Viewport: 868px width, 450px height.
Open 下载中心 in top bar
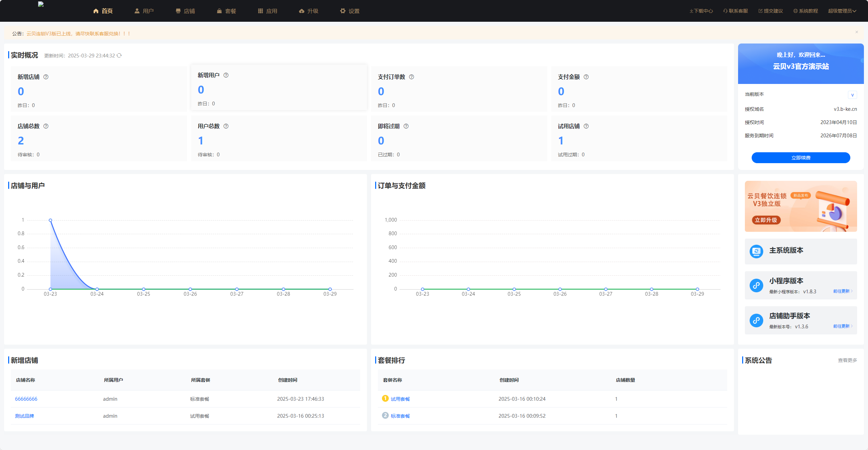[701, 11]
